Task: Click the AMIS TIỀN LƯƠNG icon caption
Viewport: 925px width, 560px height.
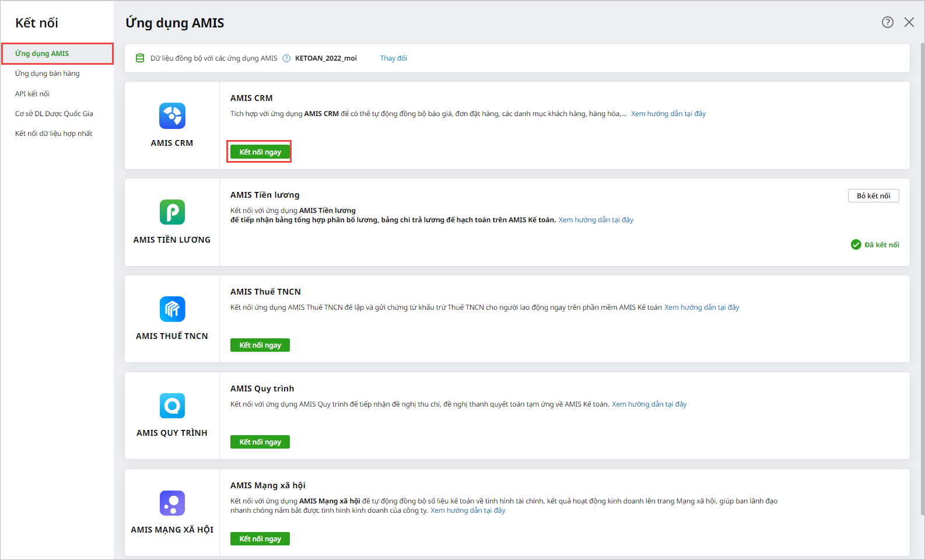Action: 172,240
